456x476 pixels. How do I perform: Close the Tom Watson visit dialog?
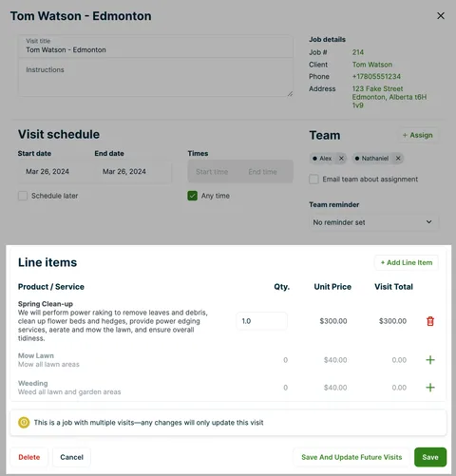click(x=441, y=16)
